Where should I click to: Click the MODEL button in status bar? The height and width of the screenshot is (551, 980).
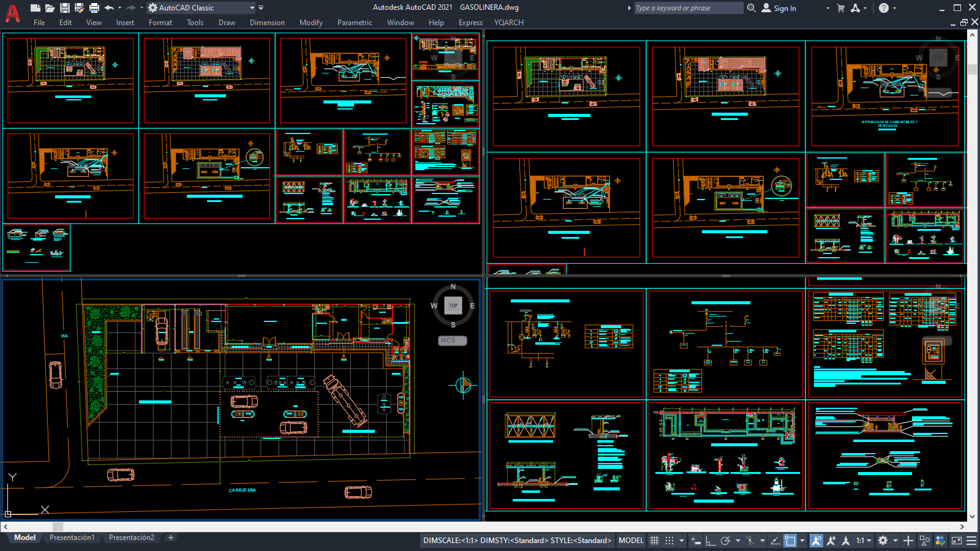coord(630,541)
